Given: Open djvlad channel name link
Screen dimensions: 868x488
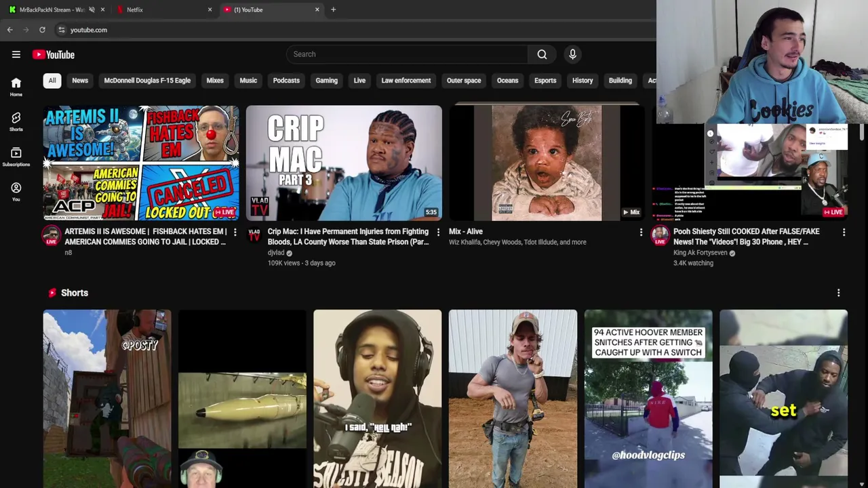Looking at the screenshot, I should click(x=276, y=253).
